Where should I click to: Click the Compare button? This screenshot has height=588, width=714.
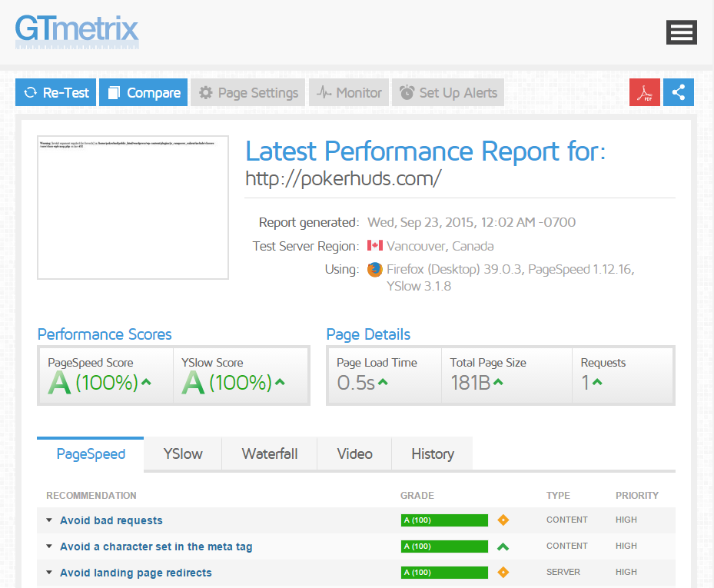click(x=144, y=92)
